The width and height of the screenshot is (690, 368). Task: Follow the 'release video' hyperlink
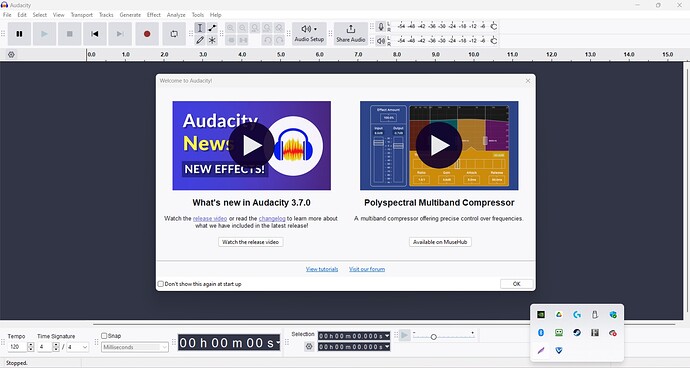[210, 218]
